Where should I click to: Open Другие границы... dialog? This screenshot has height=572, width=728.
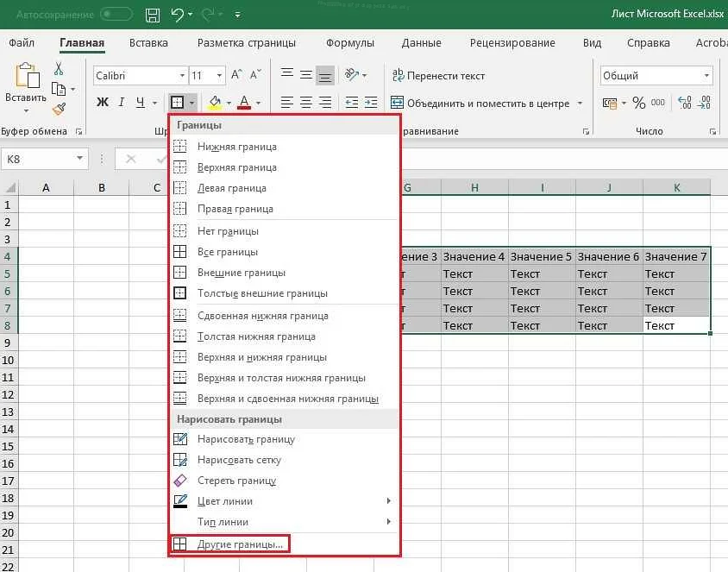coord(240,544)
